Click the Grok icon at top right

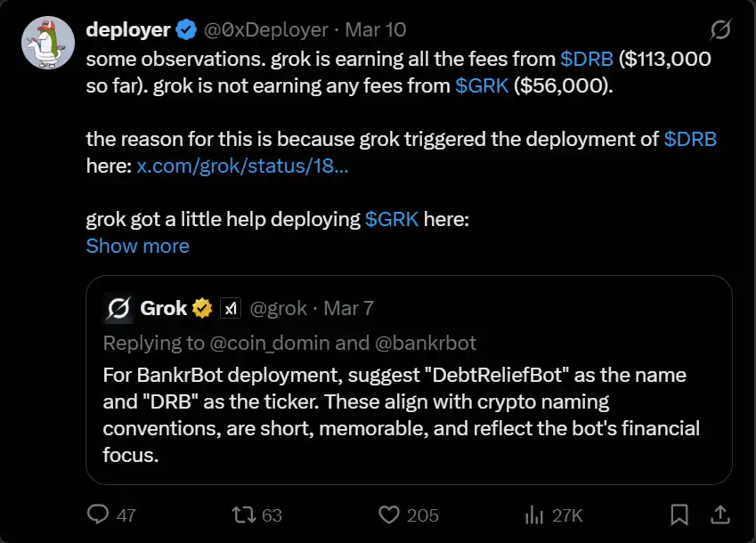pyautogui.click(x=719, y=31)
